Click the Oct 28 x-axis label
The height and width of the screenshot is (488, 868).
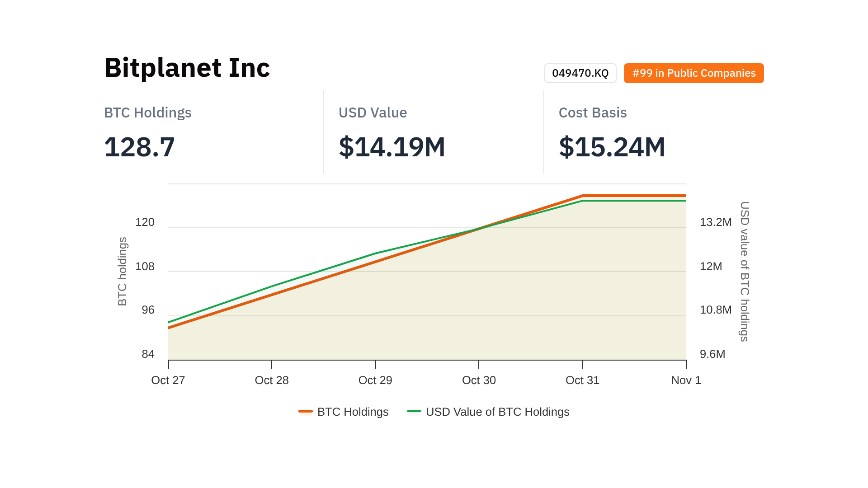point(272,380)
